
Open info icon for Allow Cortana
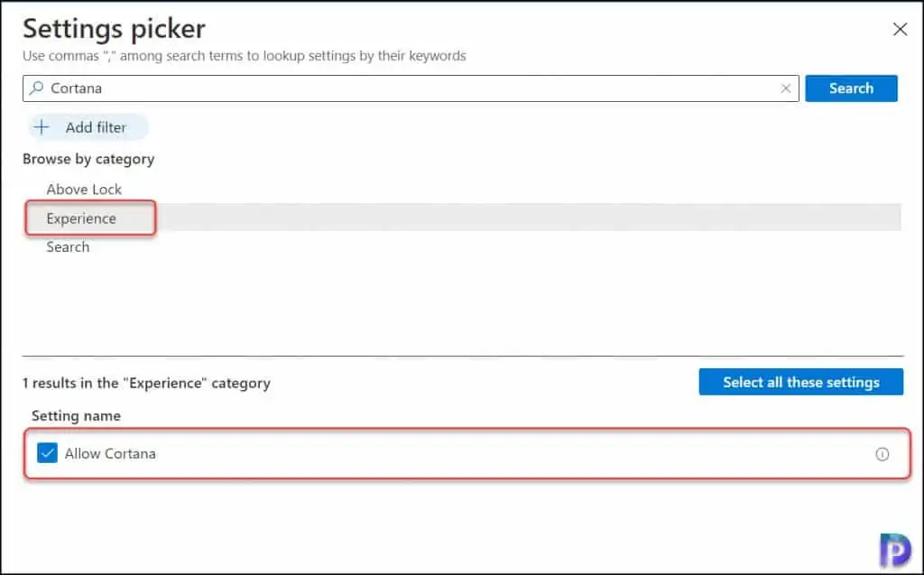point(882,454)
